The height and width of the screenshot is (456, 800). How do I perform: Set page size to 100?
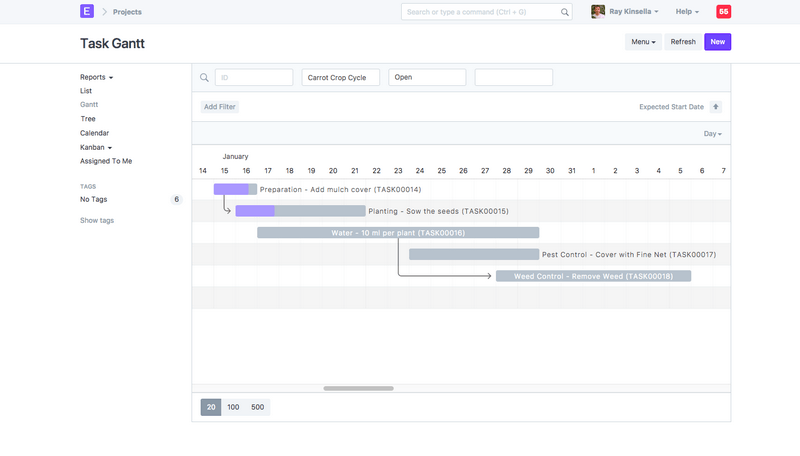[x=233, y=407]
